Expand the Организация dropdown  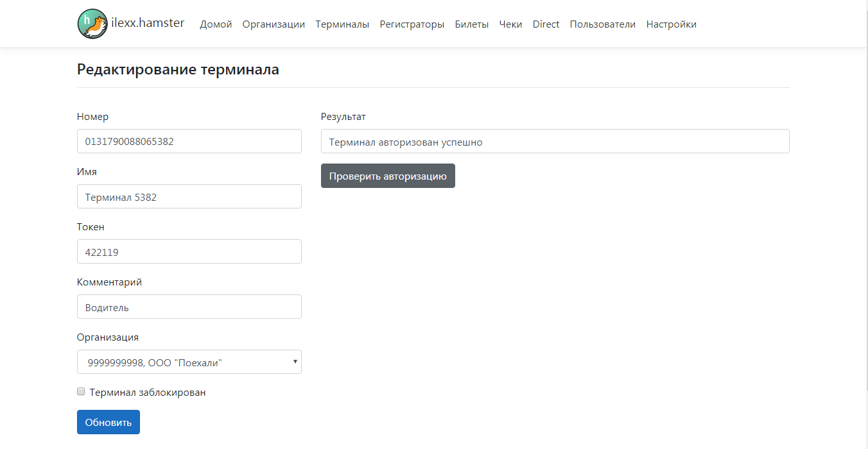189,362
